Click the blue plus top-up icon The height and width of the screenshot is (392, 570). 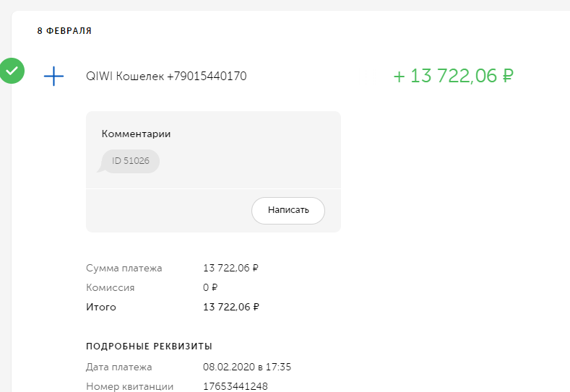tap(54, 76)
